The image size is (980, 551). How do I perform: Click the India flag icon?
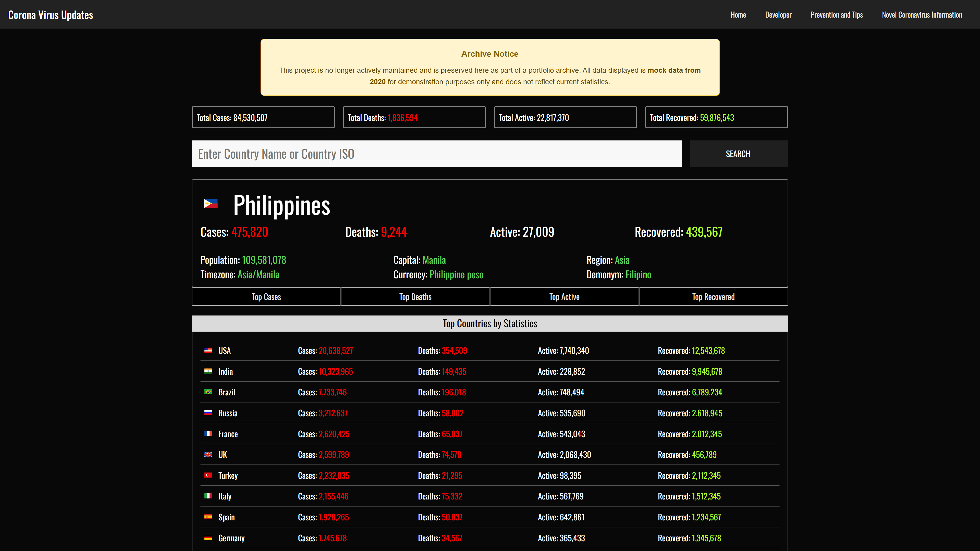point(208,371)
